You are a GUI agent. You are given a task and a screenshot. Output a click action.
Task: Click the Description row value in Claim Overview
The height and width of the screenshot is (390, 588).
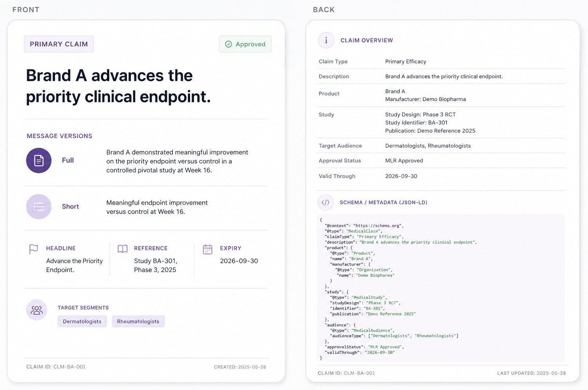[x=444, y=77]
